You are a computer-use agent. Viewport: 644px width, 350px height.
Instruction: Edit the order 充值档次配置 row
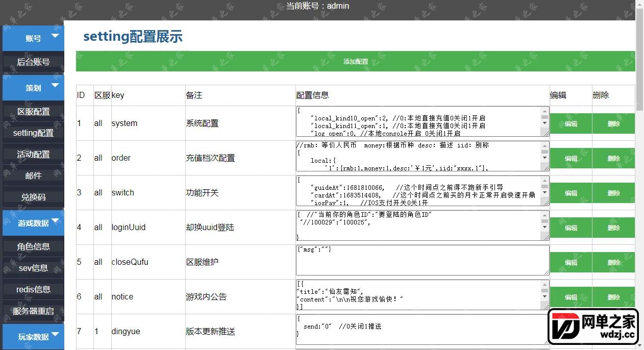(571, 158)
